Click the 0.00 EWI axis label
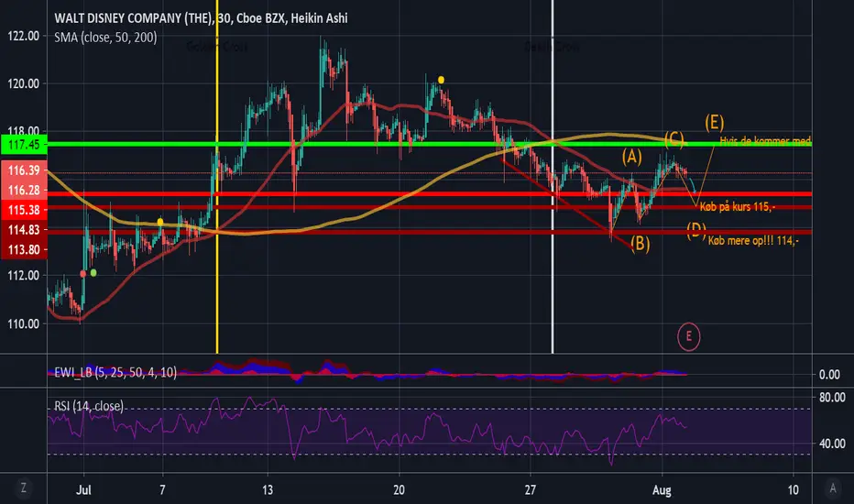Screen dimensions: 854x504 pyautogui.click(x=829, y=374)
